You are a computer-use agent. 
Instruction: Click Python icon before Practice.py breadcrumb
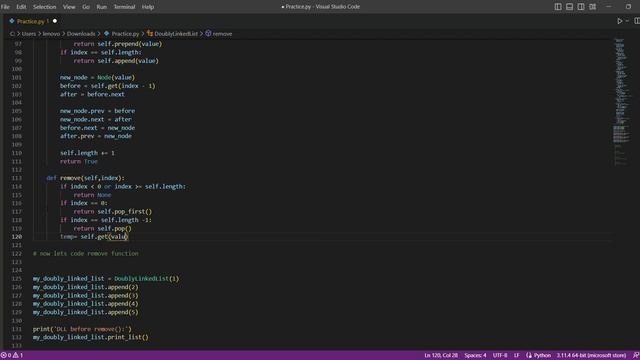107,34
